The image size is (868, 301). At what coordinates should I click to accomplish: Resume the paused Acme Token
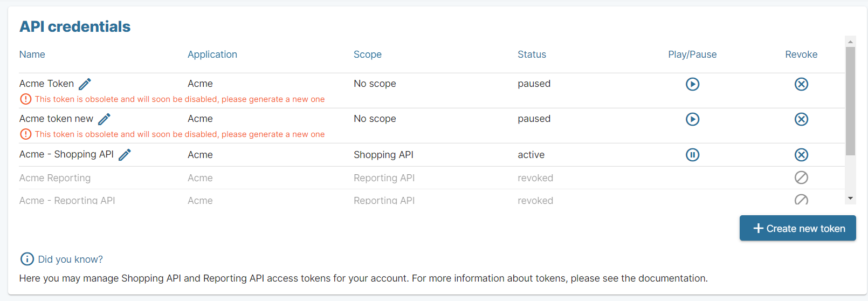[692, 84]
